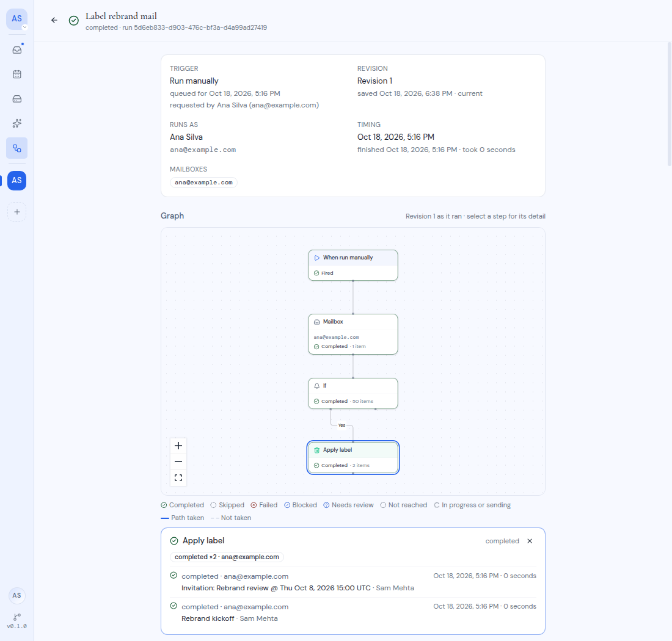Open the AS profile avatar above the version
The image size is (672, 641).
(x=16, y=595)
